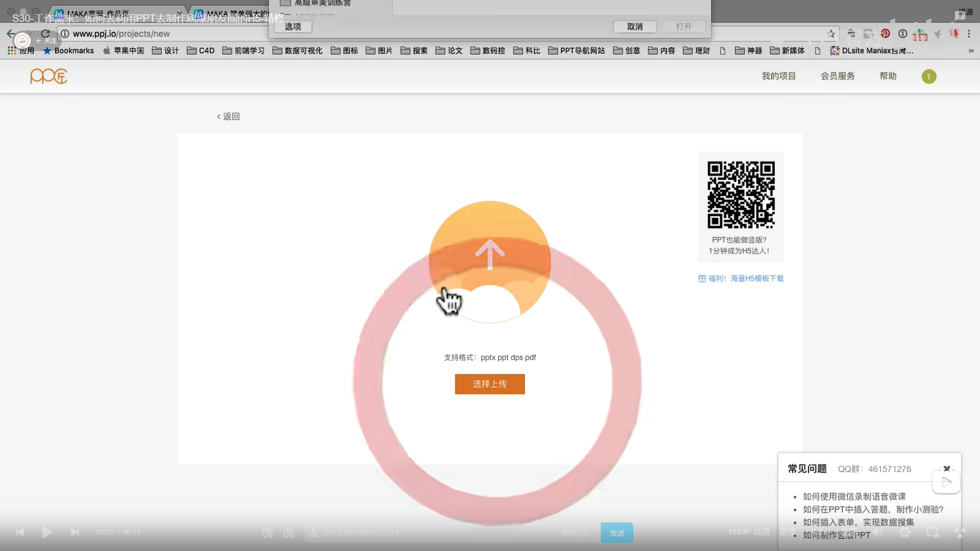This screenshot has width=980, height=551.
Task: Expand the 数据可视化 bookmark folder
Action: [298, 51]
